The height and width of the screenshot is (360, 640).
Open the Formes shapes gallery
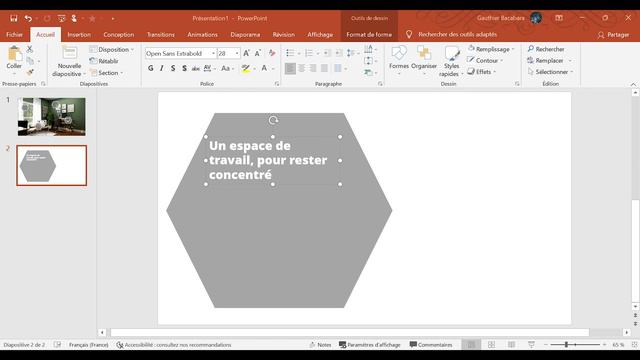399,60
